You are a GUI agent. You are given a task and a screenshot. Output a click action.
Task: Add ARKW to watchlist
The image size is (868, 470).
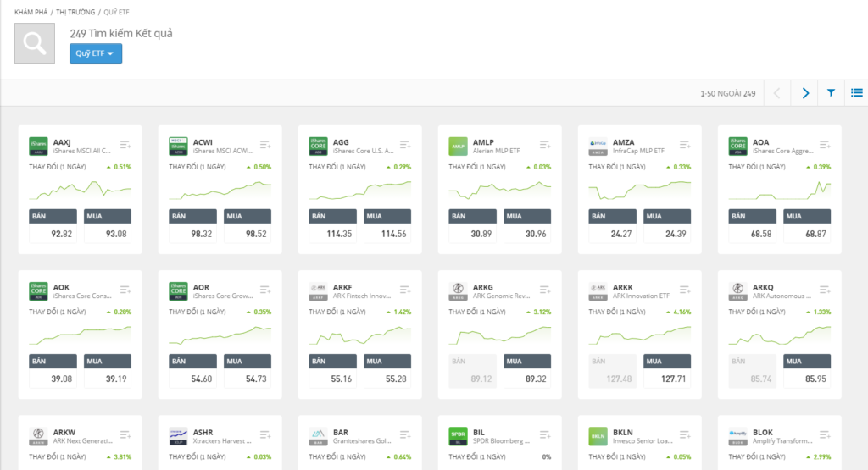[x=125, y=435]
